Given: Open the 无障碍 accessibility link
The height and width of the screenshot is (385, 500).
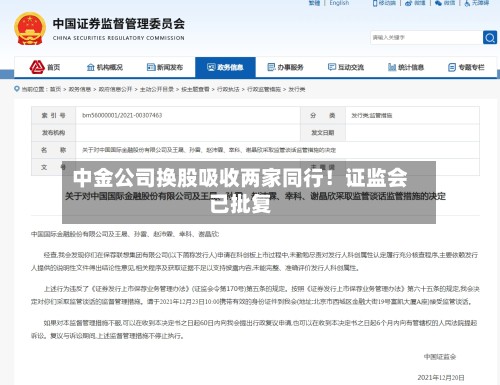Looking at the screenshot, I should pos(477,3).
